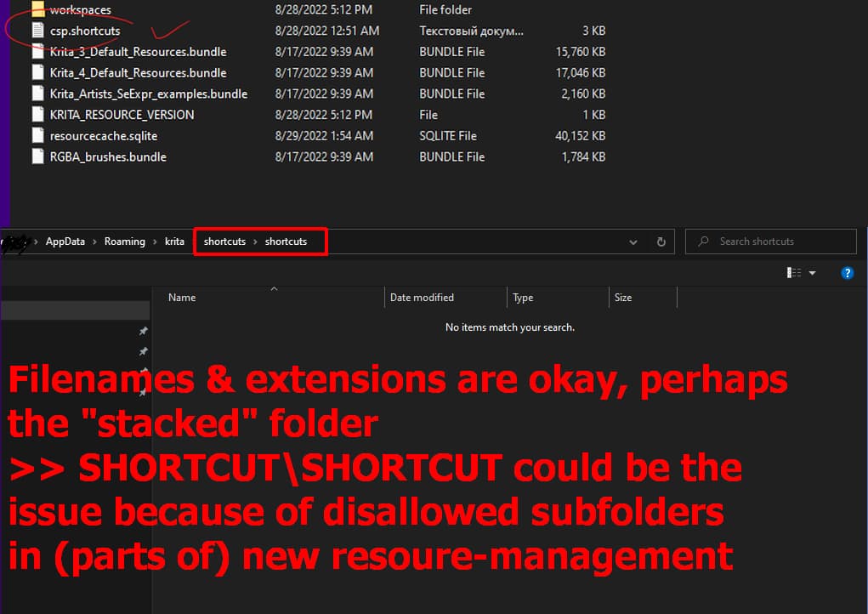The width and height of the screenshot is (868, 614).
Task: Switch the folder view layout icon
Action: click(794, 272)
